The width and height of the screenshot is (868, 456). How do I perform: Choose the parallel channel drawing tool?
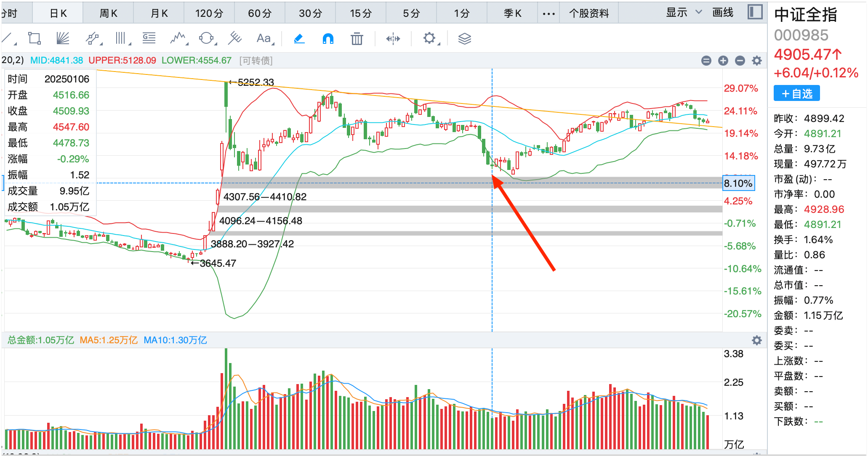92,39
